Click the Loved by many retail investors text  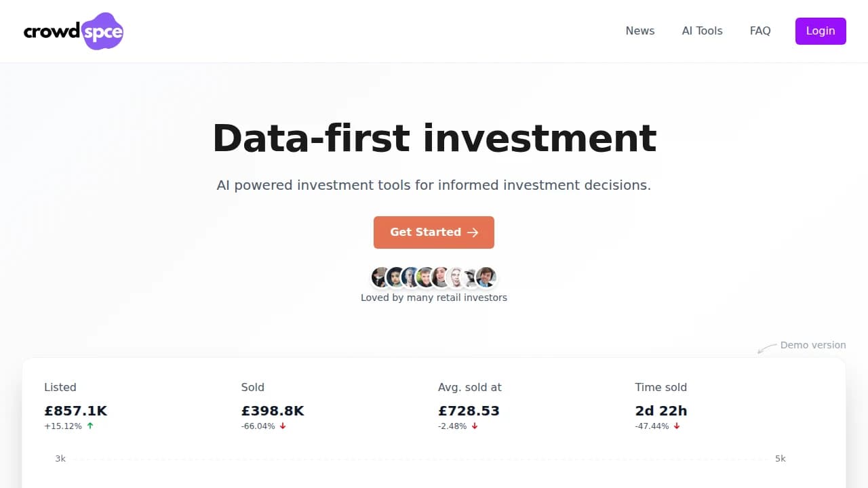pyautogui.click(x=434, y=297)
